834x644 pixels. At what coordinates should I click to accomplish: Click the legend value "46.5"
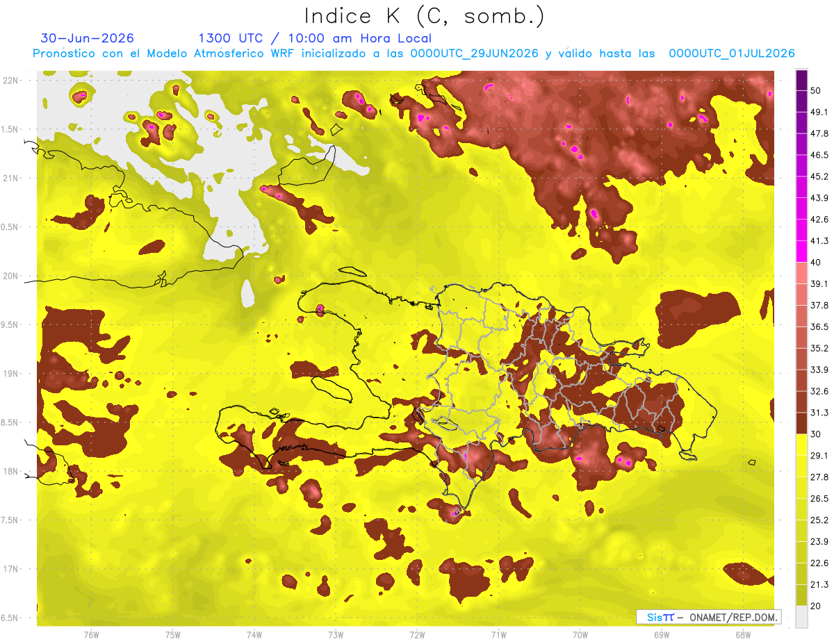tap(819, 155)
